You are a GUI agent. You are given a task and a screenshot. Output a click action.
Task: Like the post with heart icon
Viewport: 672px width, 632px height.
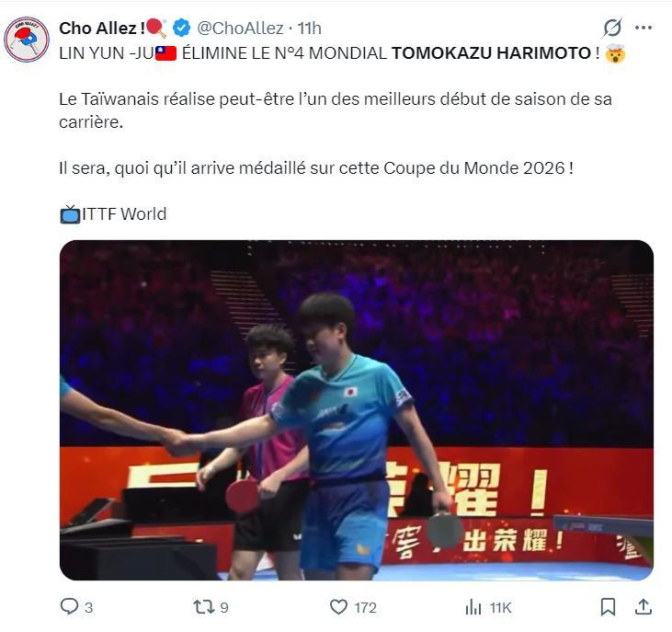pyautogui.click(x=338, y=607)
